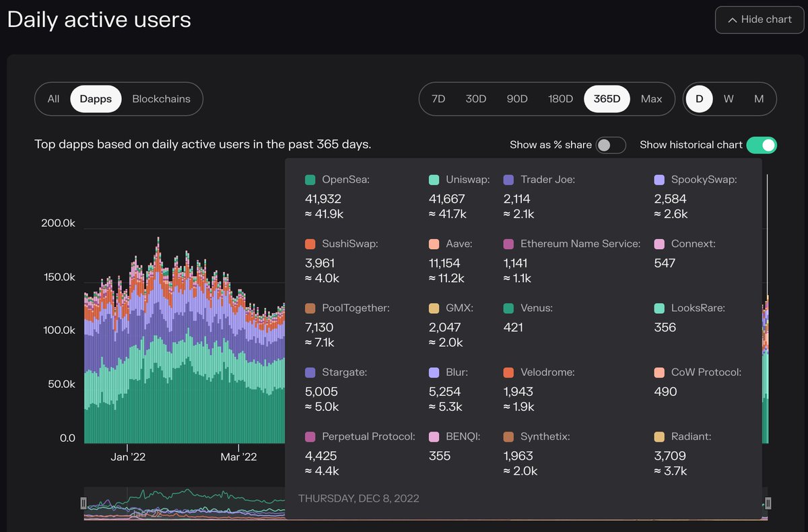Click the Stargate value 5,005
808x532 pixels.
(321, 391)
